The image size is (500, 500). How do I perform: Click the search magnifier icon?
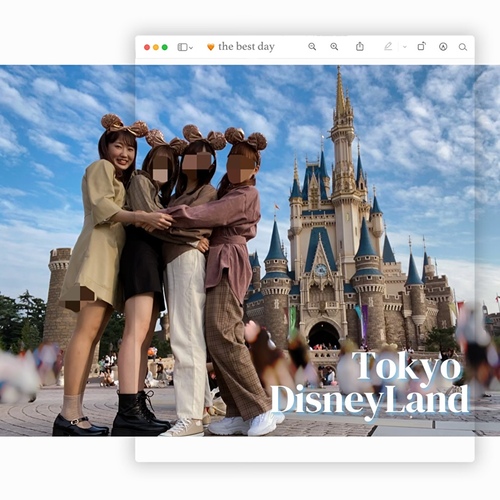click(x=463, y=47)
